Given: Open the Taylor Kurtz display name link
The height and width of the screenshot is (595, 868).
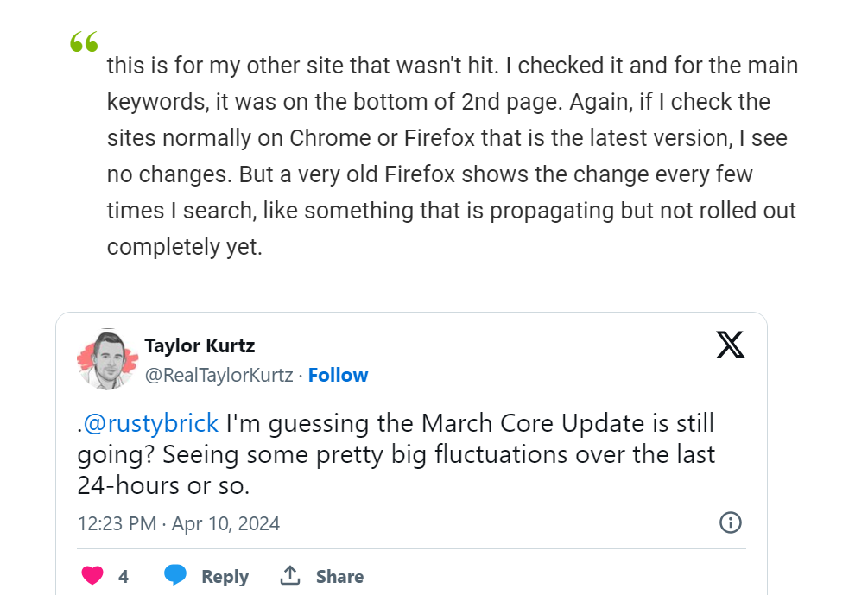Looking at the screenshot, I should tap(200, 346).
